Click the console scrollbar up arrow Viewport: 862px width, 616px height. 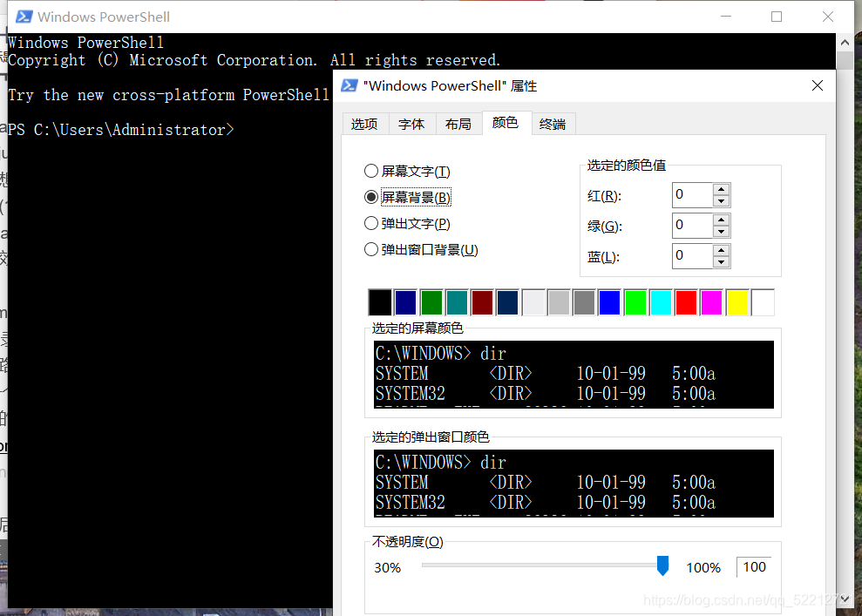pos(845,40)
